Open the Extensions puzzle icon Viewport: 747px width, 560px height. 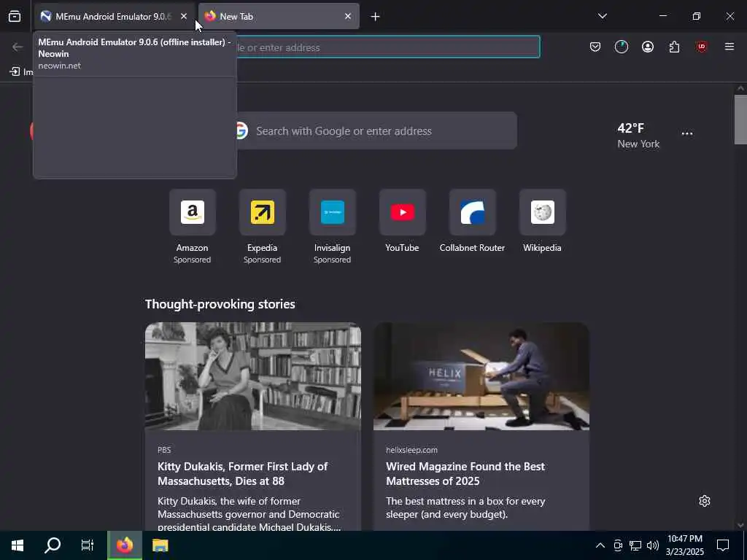coord(674,47)
